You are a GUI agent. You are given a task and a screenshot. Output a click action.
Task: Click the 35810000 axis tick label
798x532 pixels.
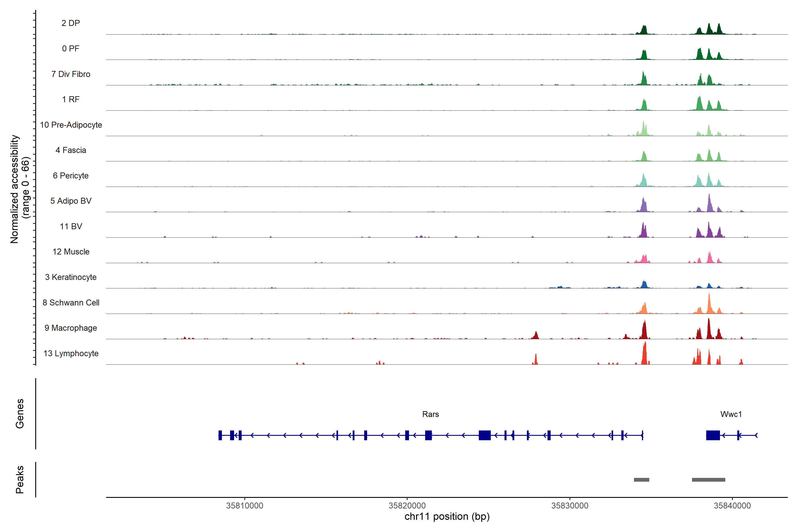pyautogui.click(x=244, y=506)
